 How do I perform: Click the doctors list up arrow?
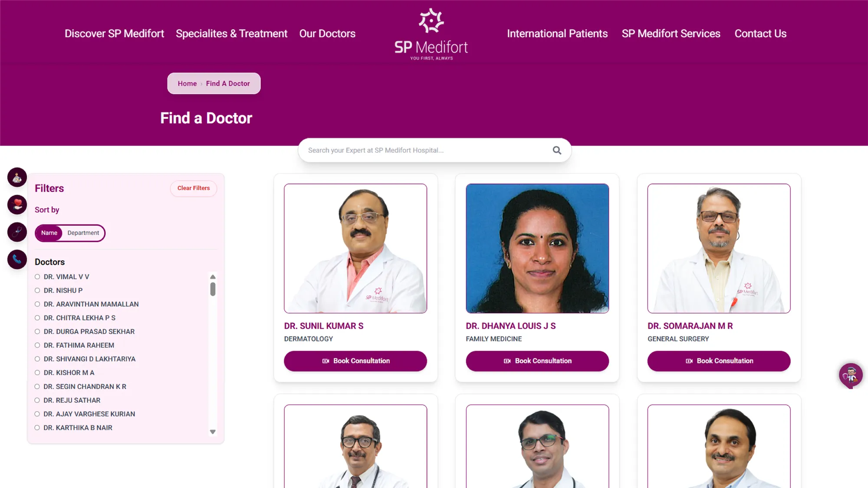[213, 277]
